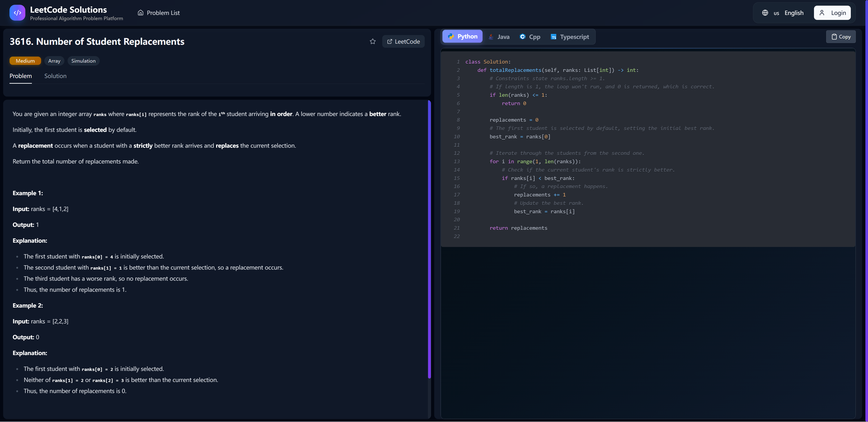Star problem 3616 as favorite
868x422 pixels.
tap(372, 41)
